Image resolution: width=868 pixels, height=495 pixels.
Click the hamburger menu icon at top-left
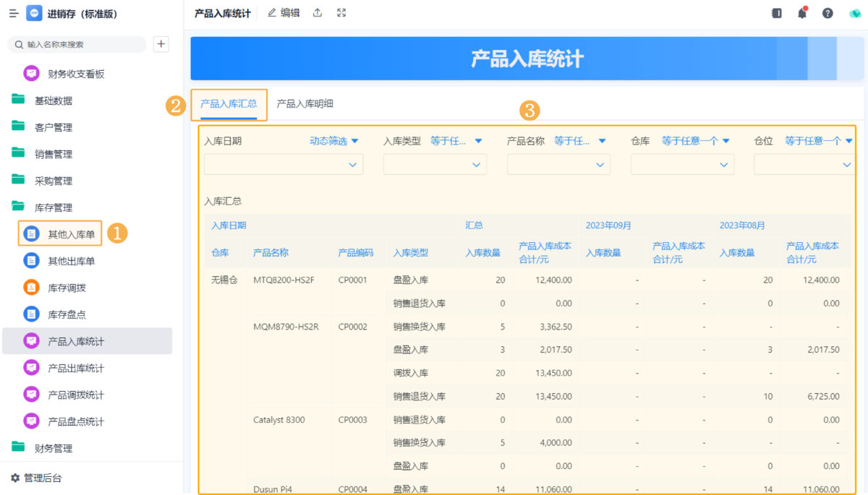(x=14, y=14)
